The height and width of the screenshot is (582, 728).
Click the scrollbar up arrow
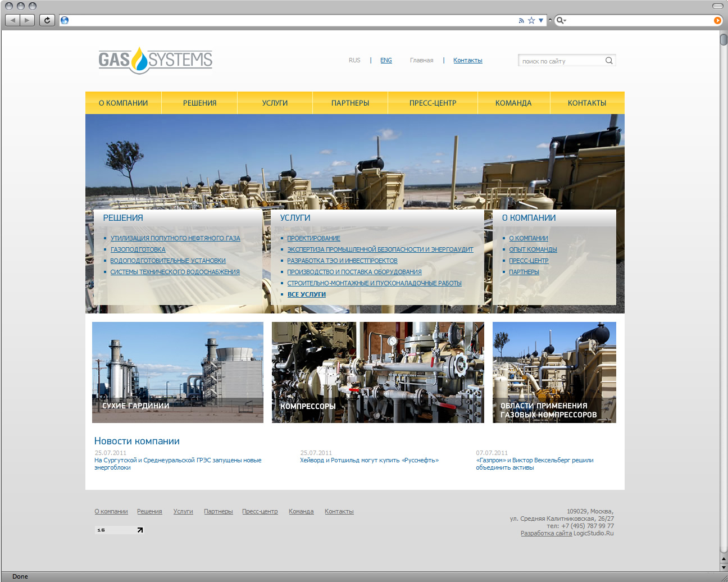pos(724,559)
